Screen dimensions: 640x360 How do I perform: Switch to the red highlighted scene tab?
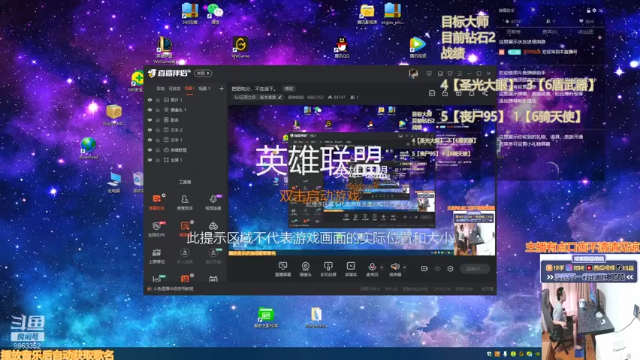(189, 88)
